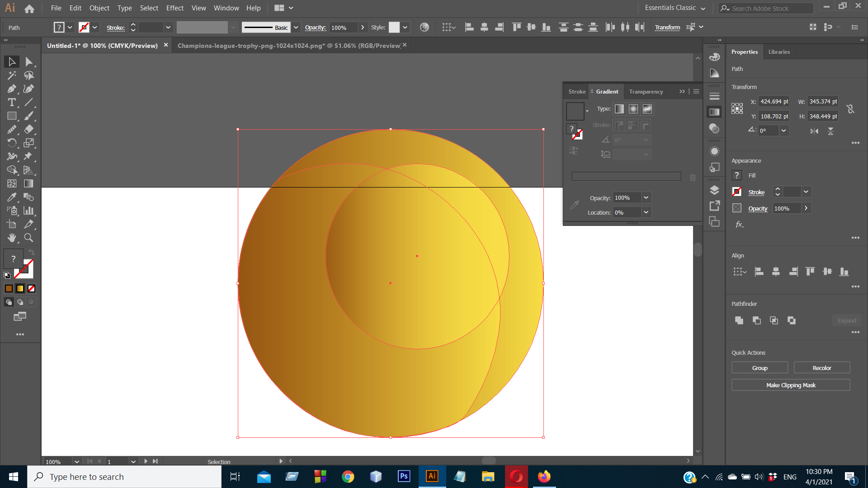
Task: Click the Transform link in control bar
Action: click(667, 28)
